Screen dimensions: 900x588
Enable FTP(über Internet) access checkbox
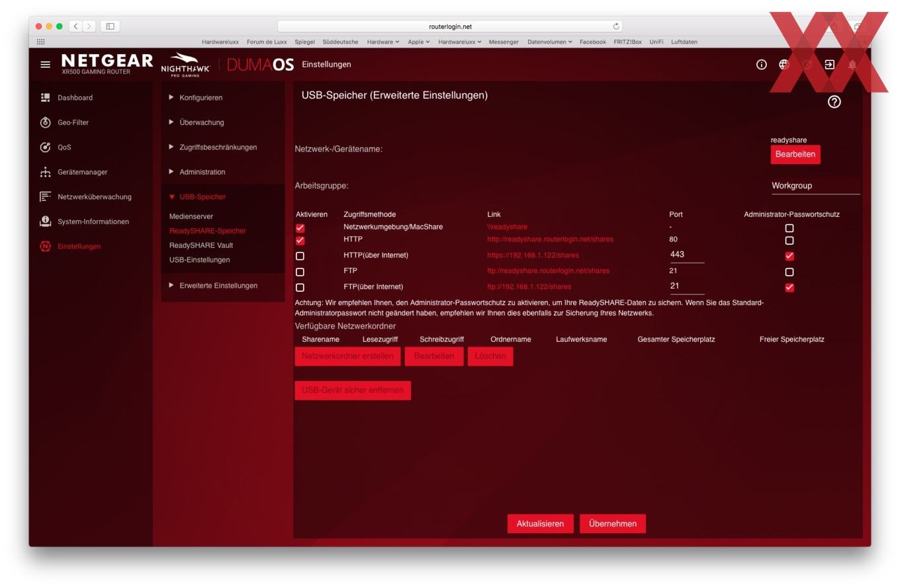(x=300, y=288)
